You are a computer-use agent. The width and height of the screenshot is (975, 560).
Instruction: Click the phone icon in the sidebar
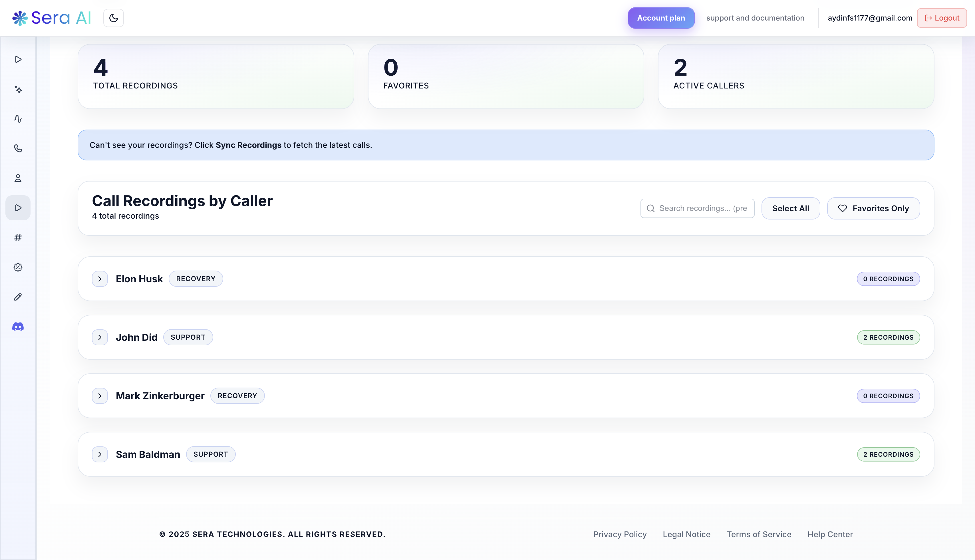(x=18, y=148)
